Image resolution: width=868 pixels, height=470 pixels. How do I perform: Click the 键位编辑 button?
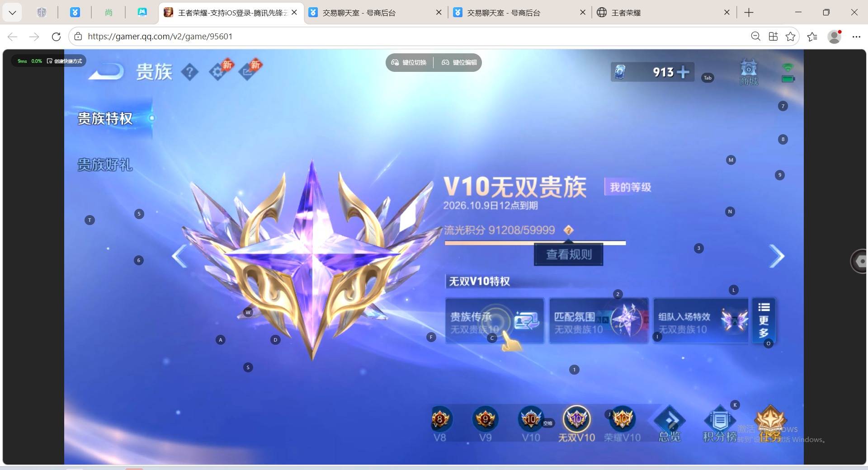(x=459, y=62)
